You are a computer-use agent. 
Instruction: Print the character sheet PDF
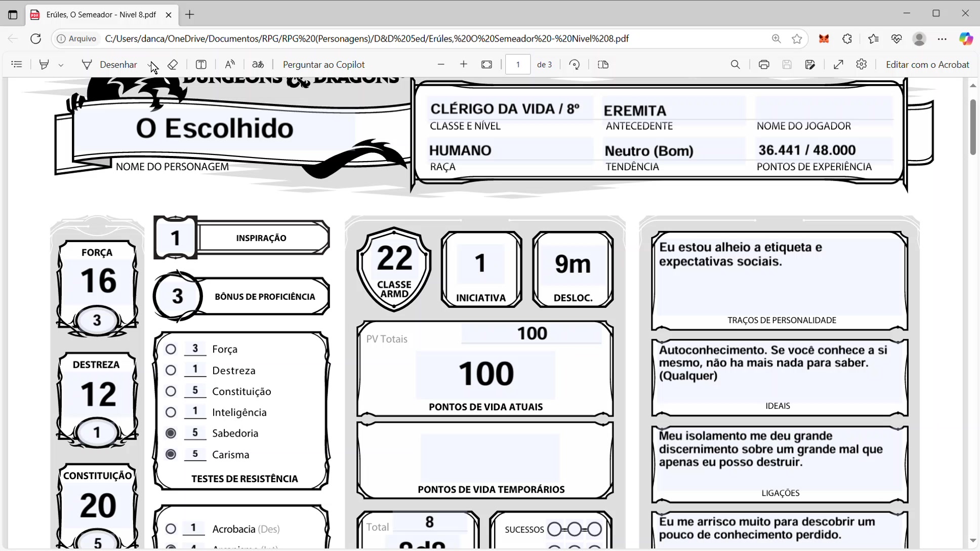763,64
